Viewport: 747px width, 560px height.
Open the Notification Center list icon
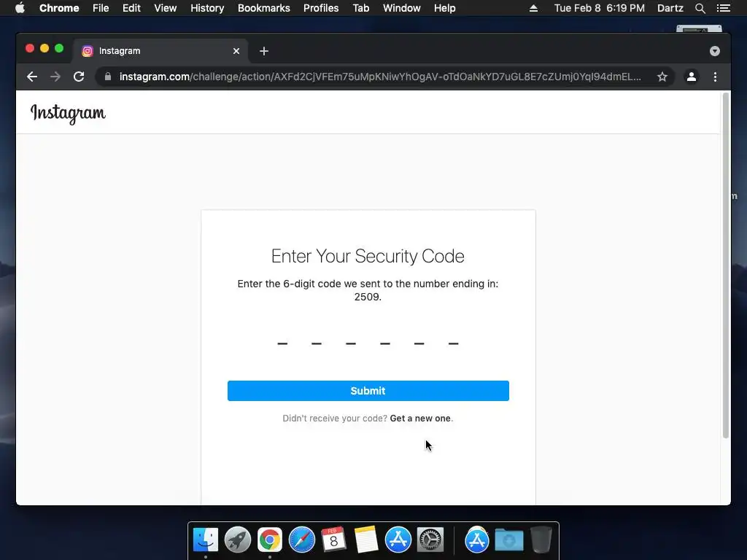pos(724,8)
